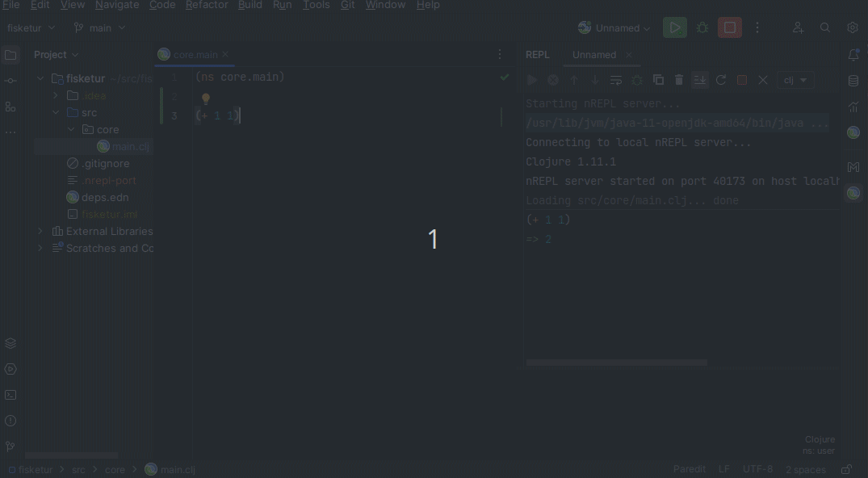
Task: Click the REPL reload/refresh icon
Action: click(x=721, y=80)
